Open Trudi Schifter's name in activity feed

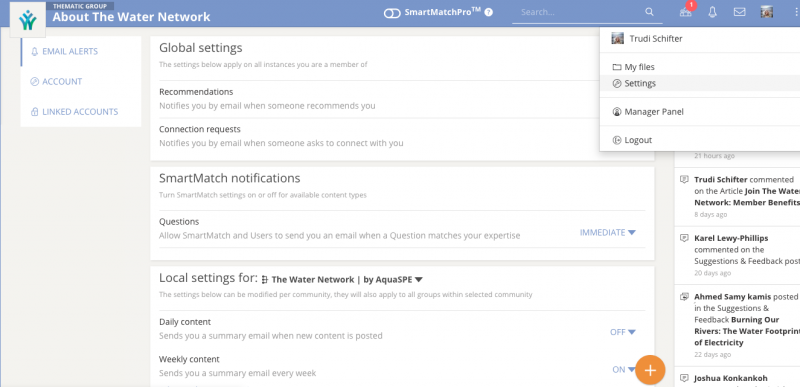click(720, 179)
